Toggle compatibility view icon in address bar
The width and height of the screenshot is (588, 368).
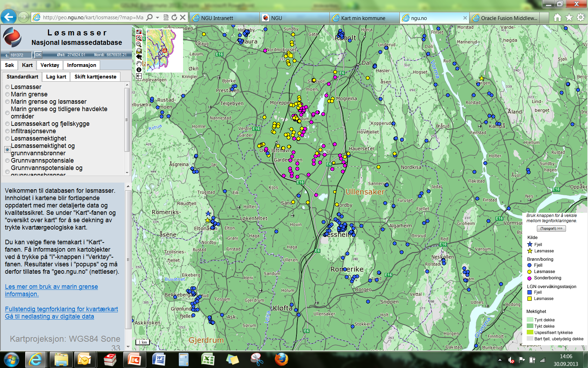pos(166,18)
